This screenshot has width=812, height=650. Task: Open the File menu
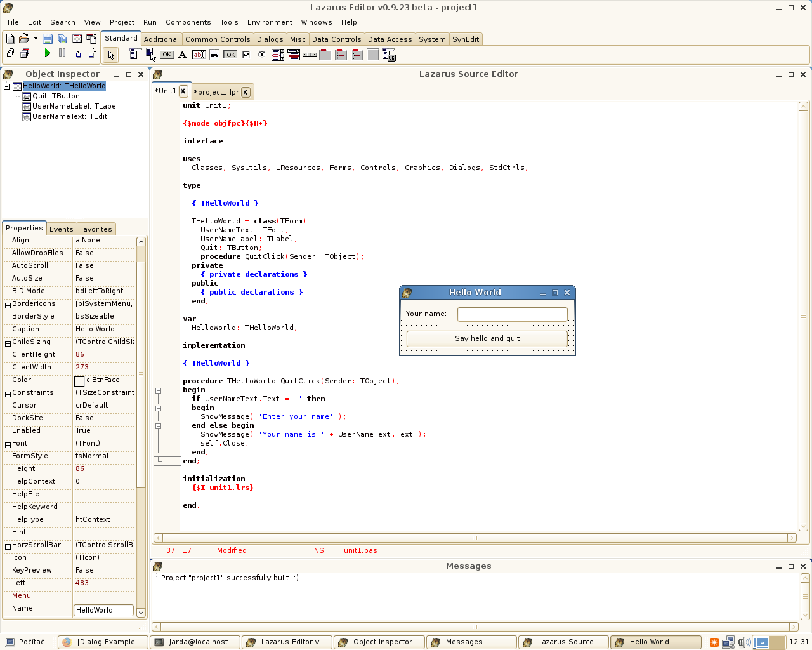[x=13, y=22]
